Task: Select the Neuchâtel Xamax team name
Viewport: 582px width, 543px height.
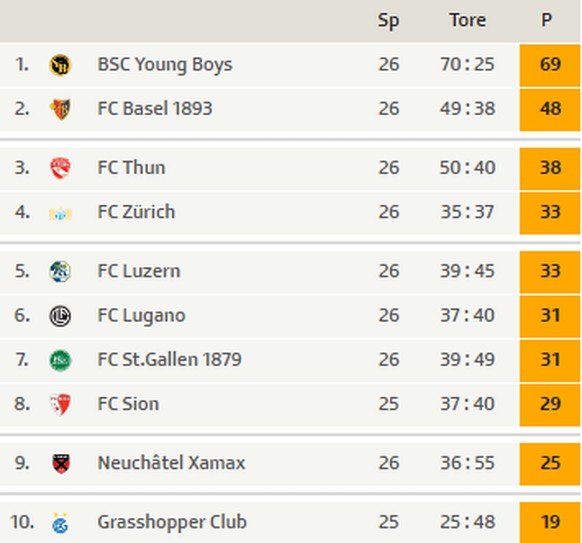Action: point(171,463)
